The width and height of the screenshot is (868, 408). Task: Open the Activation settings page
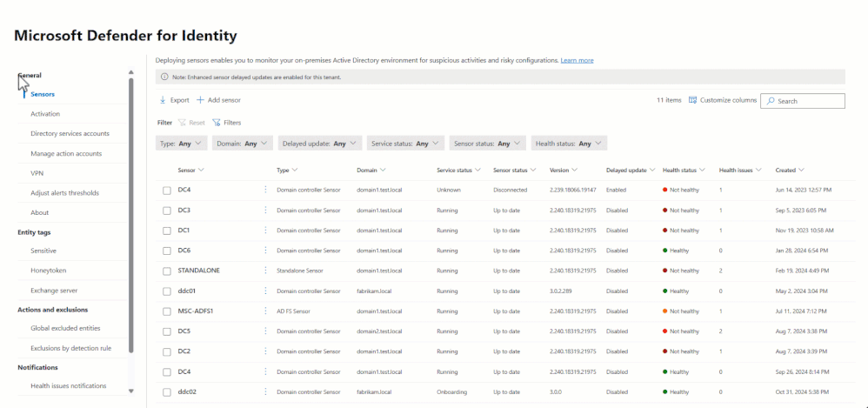click(x=45, y=114)
